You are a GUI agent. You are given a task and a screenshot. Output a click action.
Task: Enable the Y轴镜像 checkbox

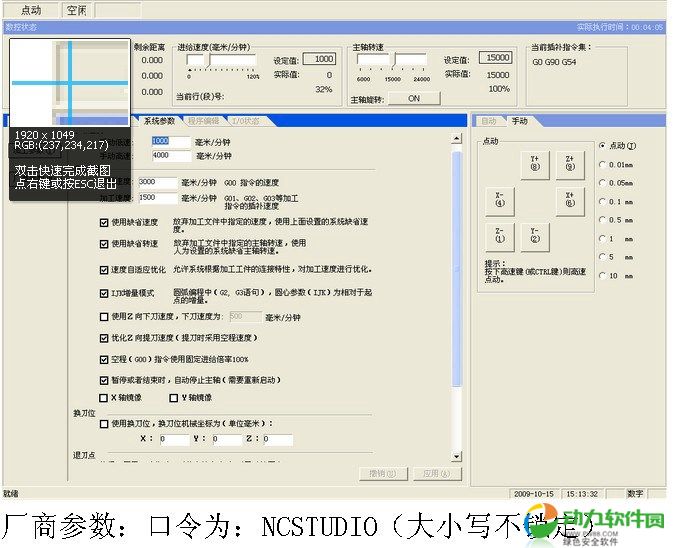click(173, 397)
